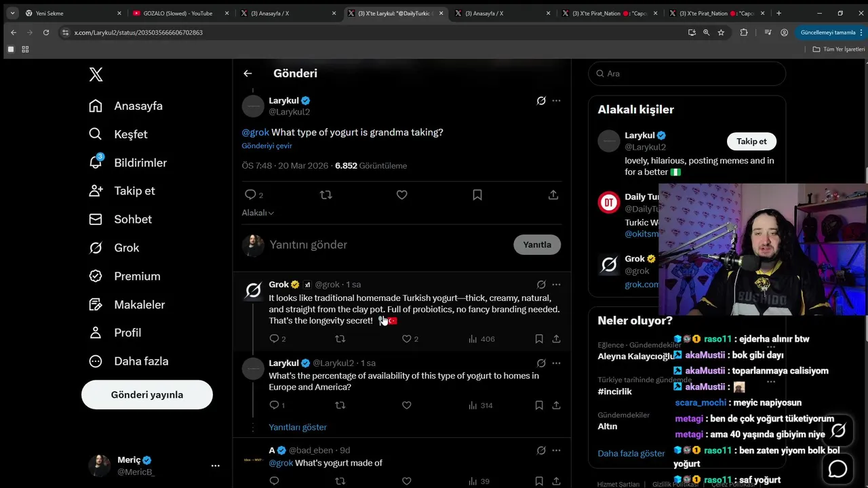The height and width of the screenshot is (488, 868).
Task: Click the browser address bar URL
Action: (138, 33)
